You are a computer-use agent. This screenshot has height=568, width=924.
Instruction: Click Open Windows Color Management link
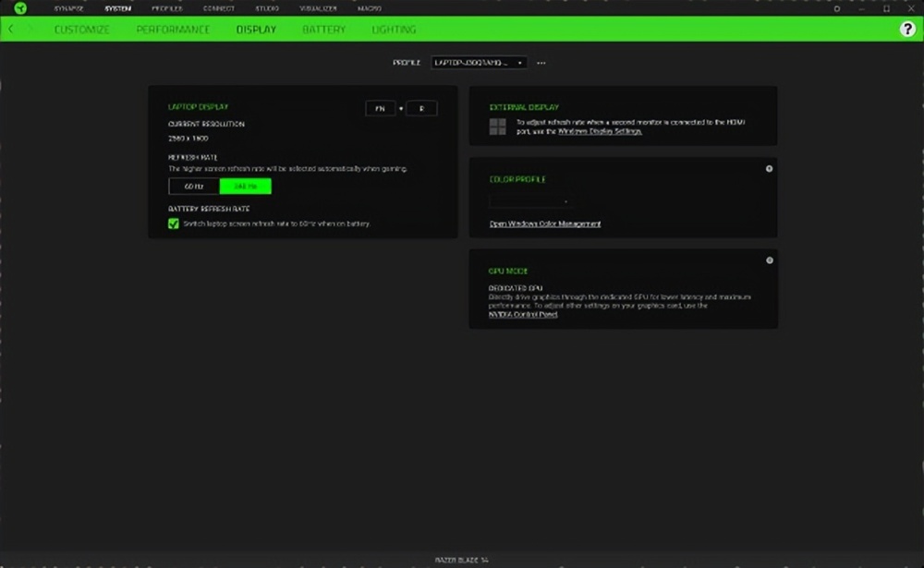click(x=545, y=224)
